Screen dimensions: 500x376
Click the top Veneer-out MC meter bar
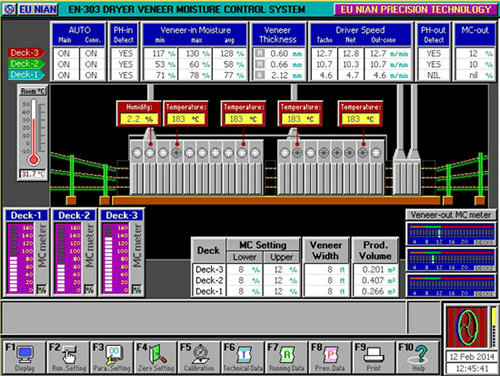451,234
